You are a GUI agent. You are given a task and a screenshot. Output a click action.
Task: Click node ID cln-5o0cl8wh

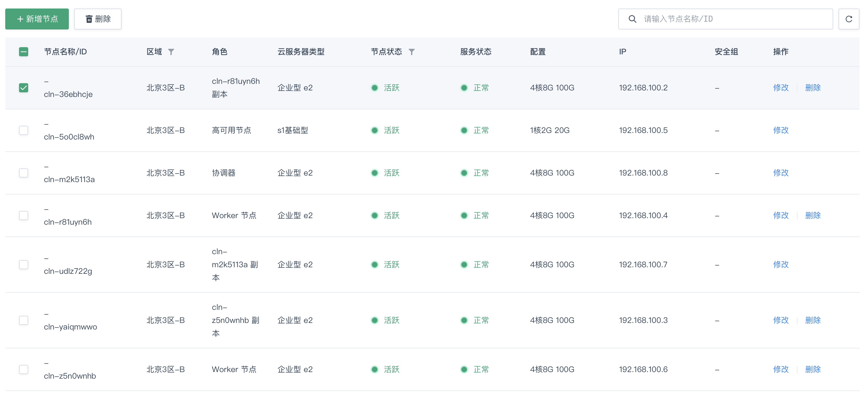[69, 137]
